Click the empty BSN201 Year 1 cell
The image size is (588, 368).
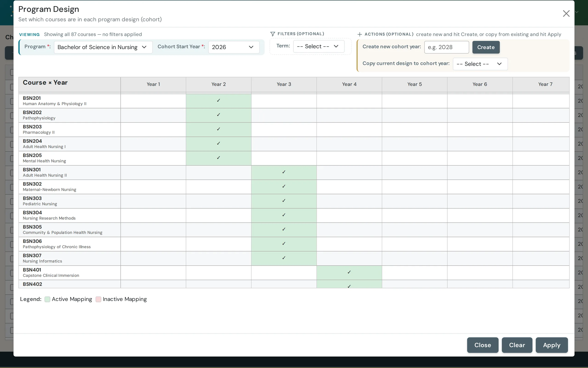[153, 101]
